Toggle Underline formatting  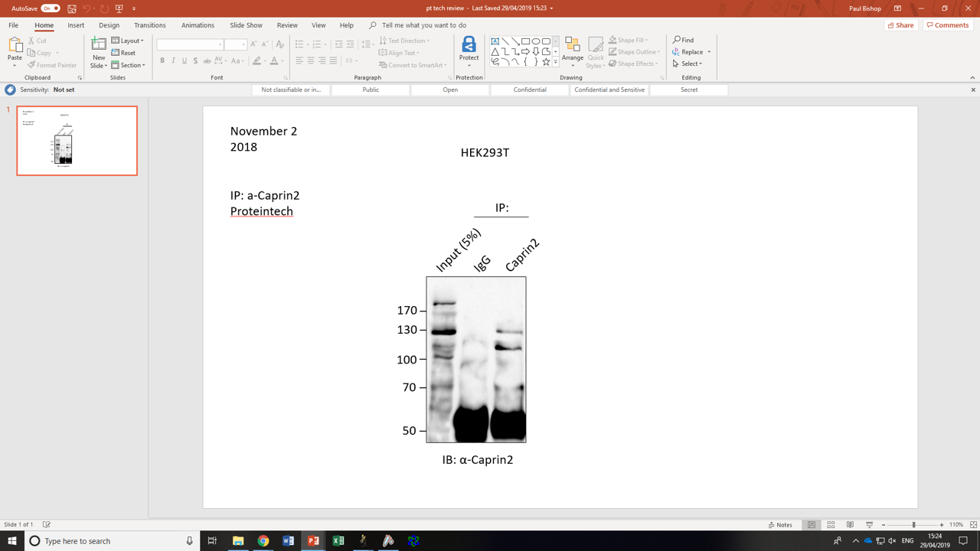pos(184,60)
